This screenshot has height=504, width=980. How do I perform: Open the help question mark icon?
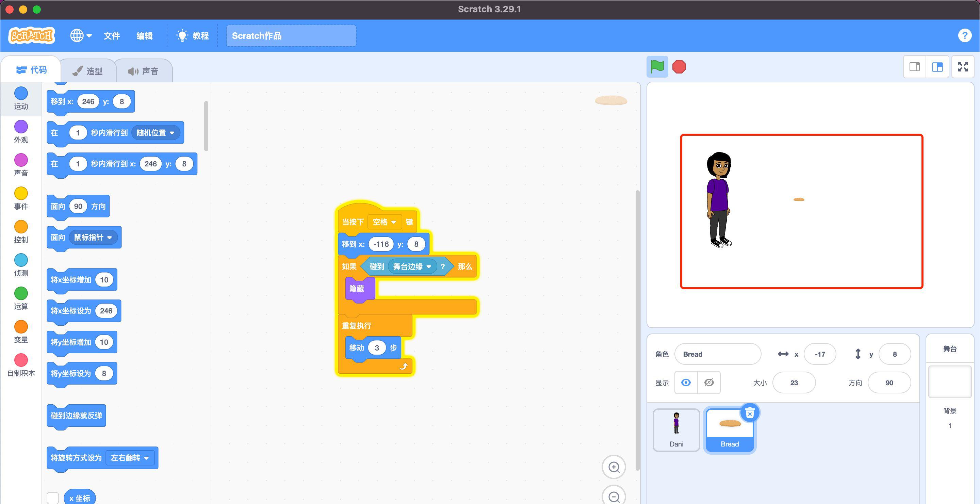964,36
